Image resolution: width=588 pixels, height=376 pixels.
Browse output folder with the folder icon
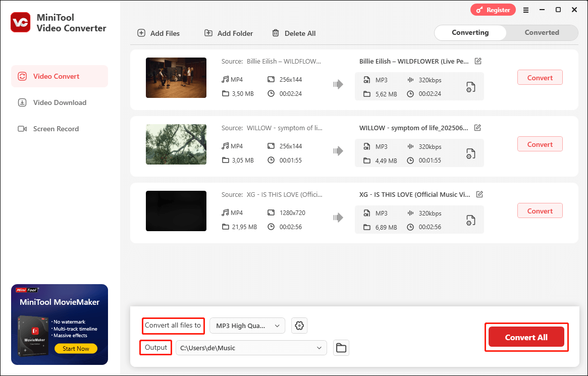[x=341, y=348]
